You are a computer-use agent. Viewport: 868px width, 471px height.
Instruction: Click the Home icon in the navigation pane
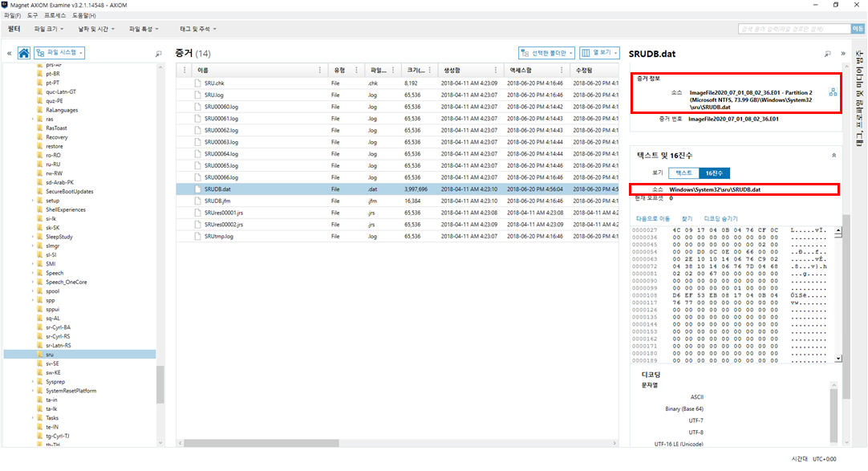tap(24, 53)
